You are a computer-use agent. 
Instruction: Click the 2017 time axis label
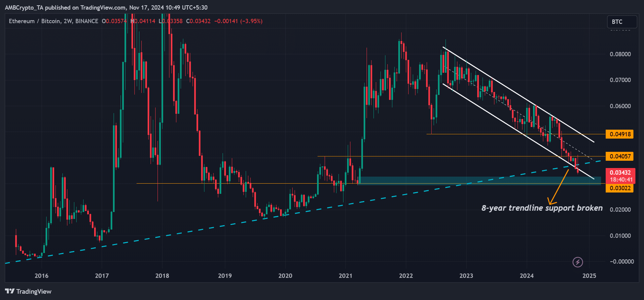tap(102, 276)
